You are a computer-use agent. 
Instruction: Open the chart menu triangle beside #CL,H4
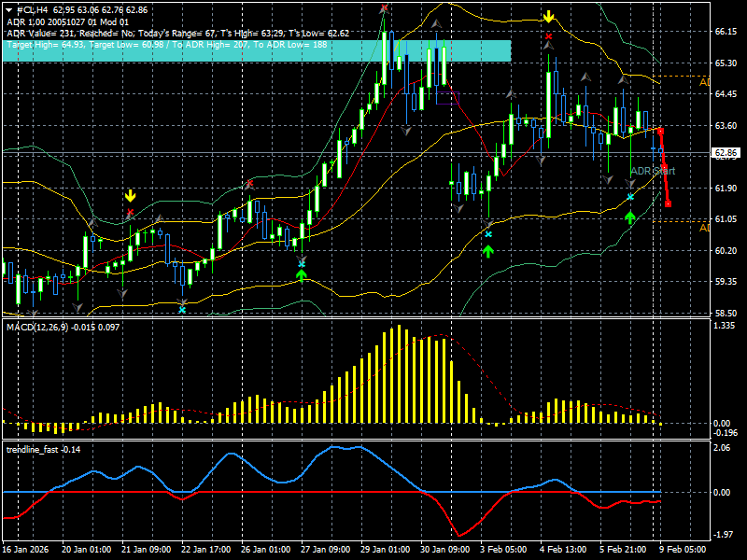coord(9,10)
